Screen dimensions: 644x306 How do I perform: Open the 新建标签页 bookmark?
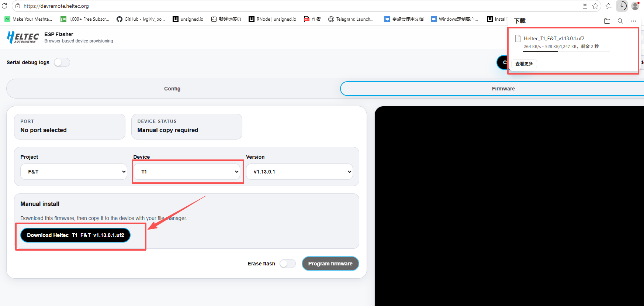(226, 19)
